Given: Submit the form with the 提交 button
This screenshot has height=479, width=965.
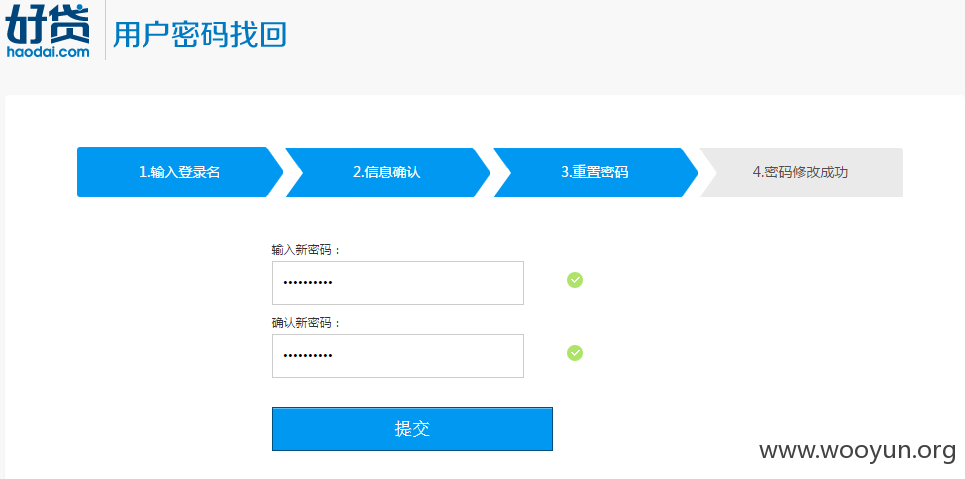Looking at the screenshot, I should pos(412,429).
